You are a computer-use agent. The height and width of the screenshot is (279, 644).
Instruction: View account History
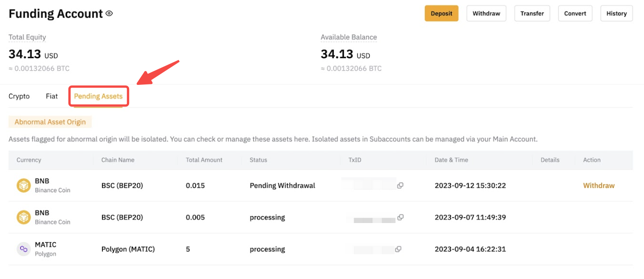click(616, 13)
